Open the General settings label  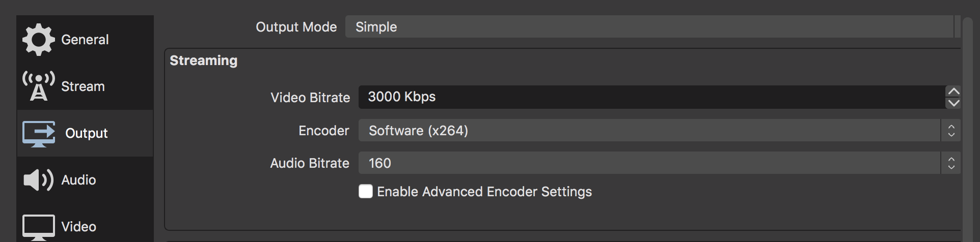tap(85, 40)
